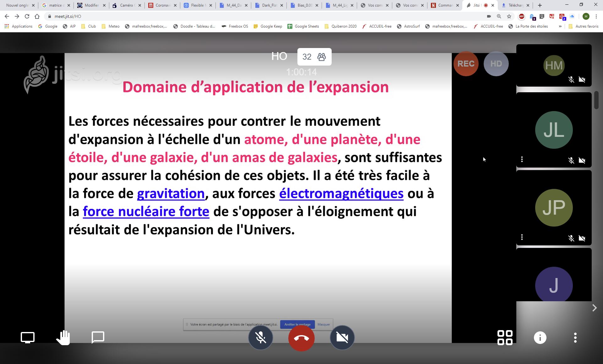Open the AIP bookmark
The width and height of the screenshot is (603, 364).
(69, 26)
